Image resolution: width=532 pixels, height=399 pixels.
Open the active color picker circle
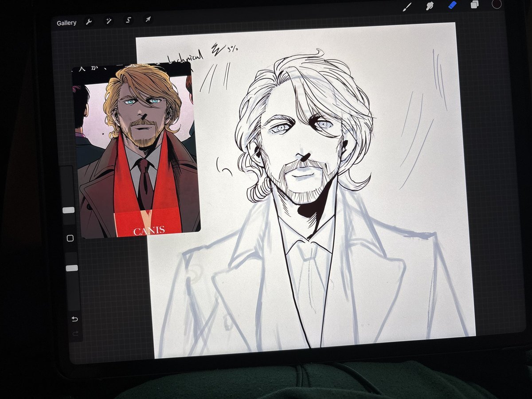pos(497,4)
